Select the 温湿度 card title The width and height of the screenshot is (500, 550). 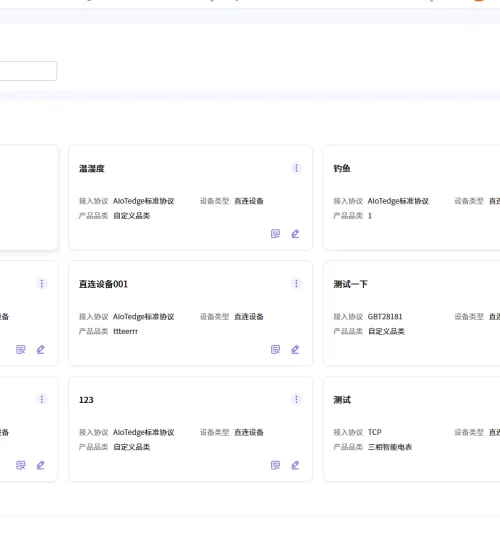(x=92, y=169)
